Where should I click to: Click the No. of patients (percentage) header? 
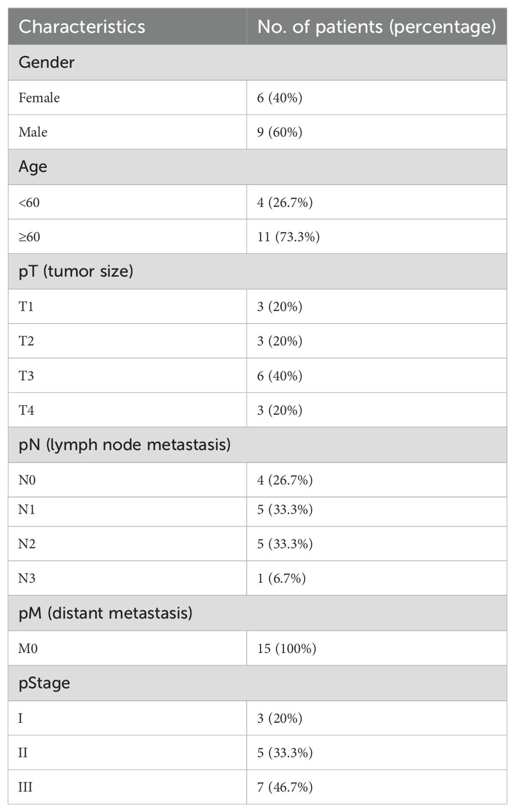click(376, 27)
